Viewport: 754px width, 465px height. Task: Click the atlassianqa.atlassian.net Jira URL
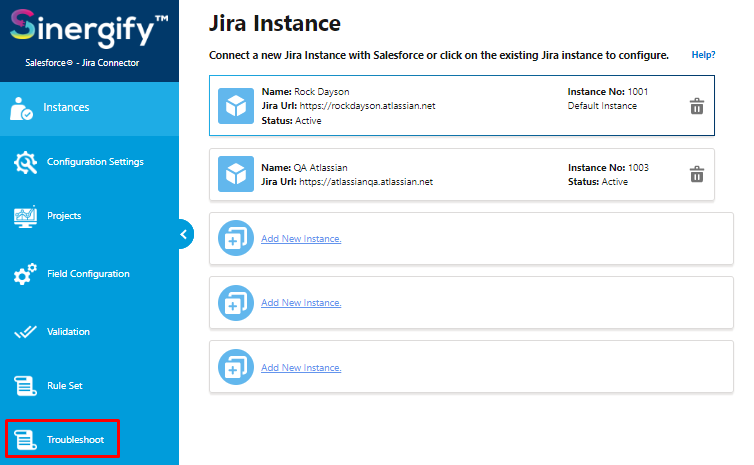point(366,182)
